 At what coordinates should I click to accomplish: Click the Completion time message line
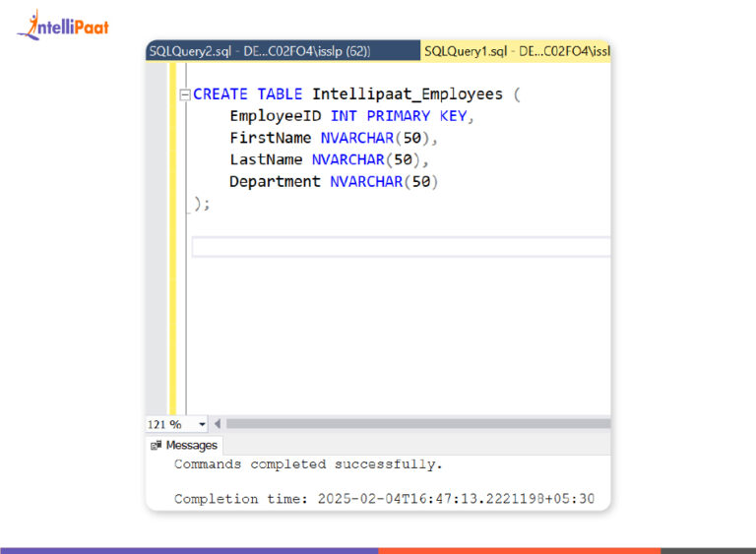coord(384,499)
